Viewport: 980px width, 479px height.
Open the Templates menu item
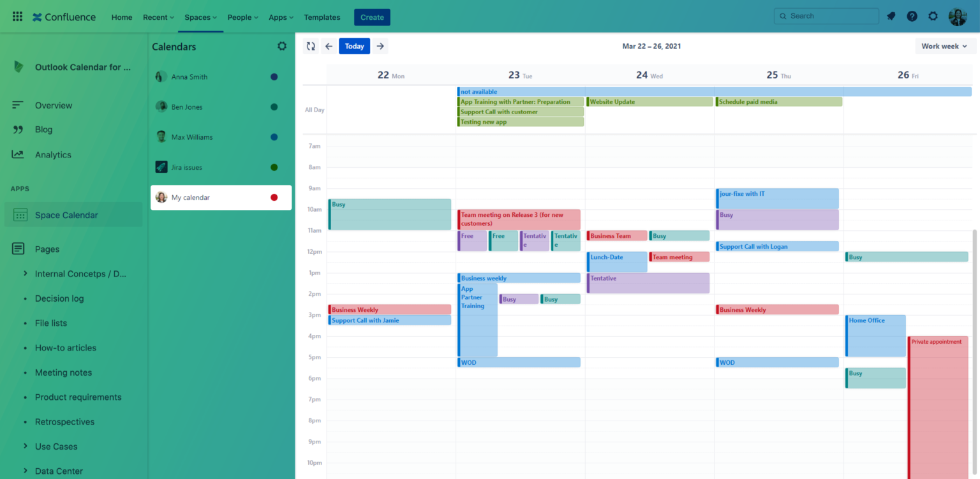coord(322,17)
